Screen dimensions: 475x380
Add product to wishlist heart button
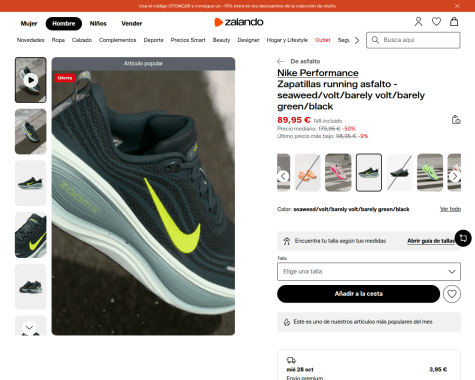[x=452, y=294]
